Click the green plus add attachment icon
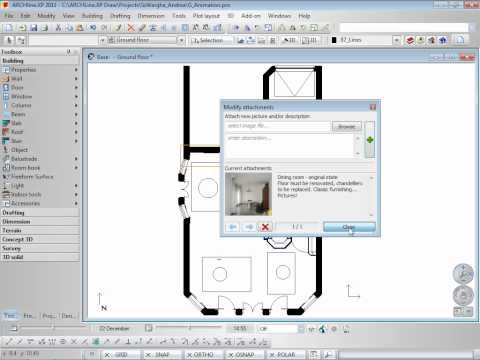Viewport: 480px width, 360px height. pos(370,140)
